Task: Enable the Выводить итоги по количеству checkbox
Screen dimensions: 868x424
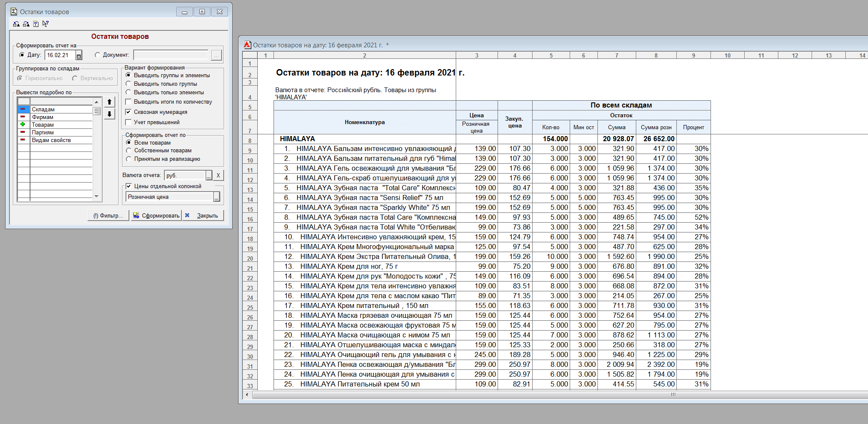Action: 128,102
